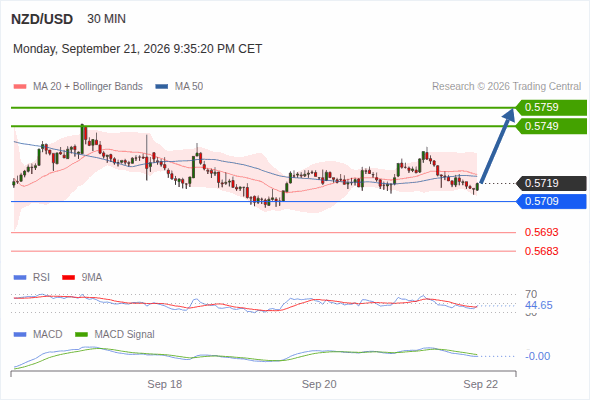The height and width of the screenshot is (400, 590).
Task: Select the blue 0.5709 pivot price tag
Action: pos(551,201)
